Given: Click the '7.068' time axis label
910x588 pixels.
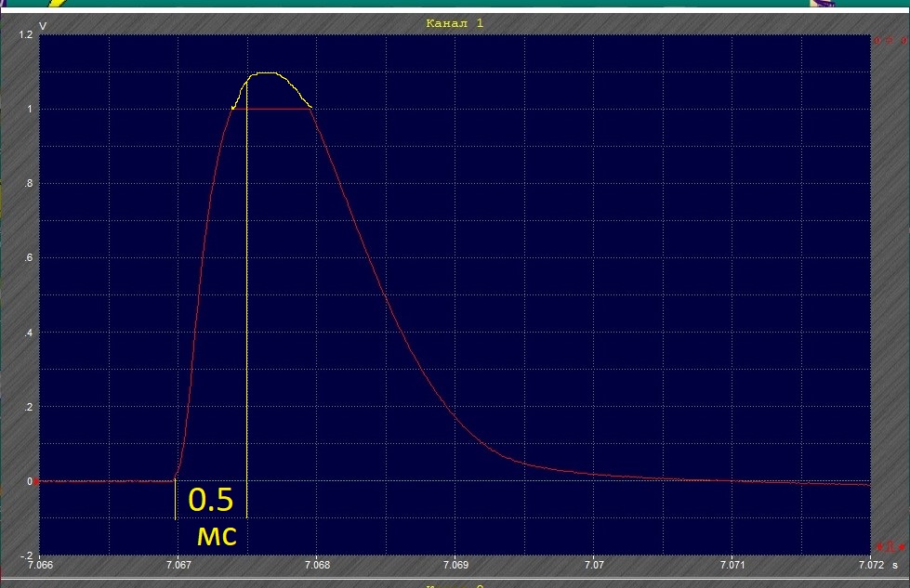Looking at the screenshot, I should (x=318, y=565).
